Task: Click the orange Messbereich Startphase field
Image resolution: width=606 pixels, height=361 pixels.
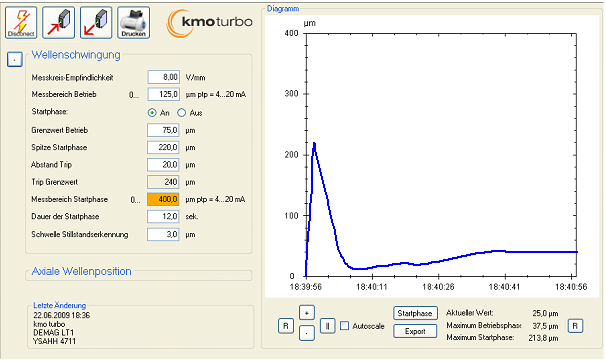Action: pos(163,199)
